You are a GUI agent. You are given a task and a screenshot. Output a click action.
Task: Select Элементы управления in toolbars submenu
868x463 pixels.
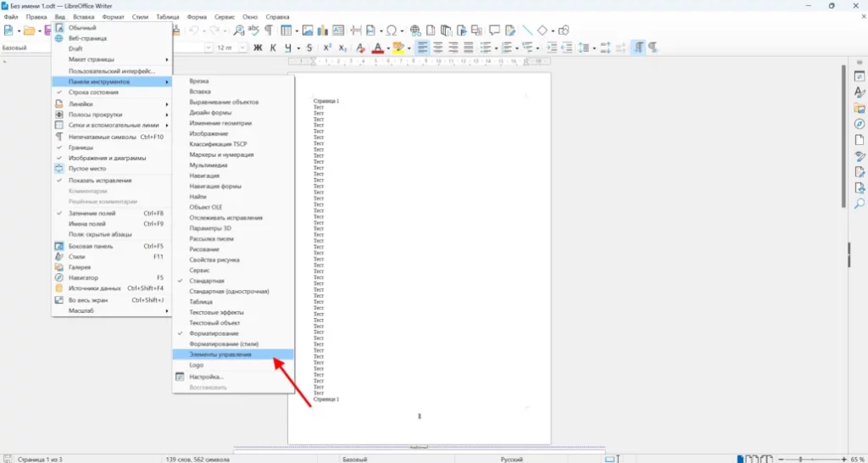tap(233, 354)
